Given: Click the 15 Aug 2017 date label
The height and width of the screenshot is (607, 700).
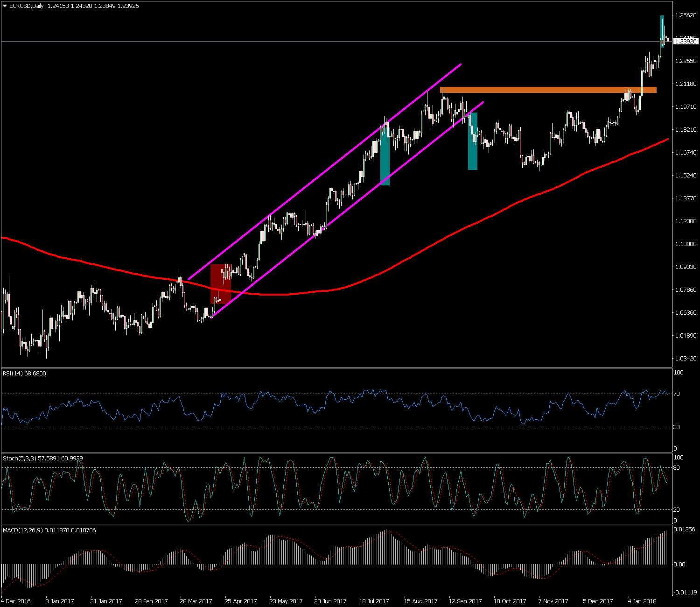Looking at the screenshot, I should [x=421, y=601].
